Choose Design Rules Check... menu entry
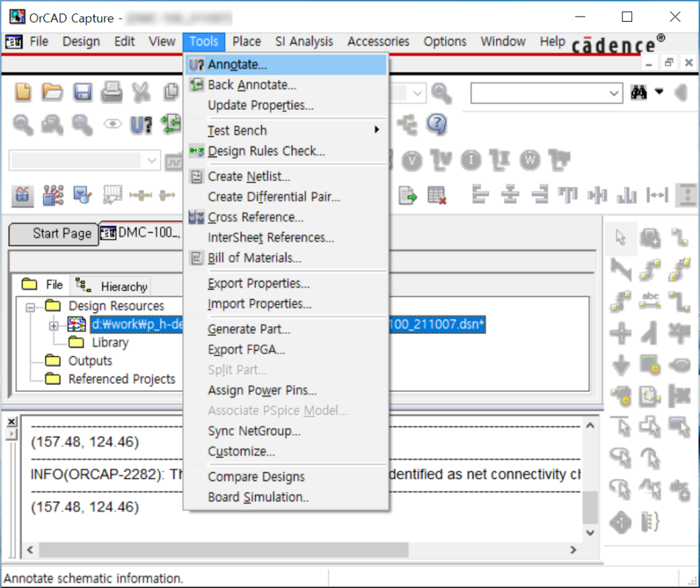 tap(286, 151)
